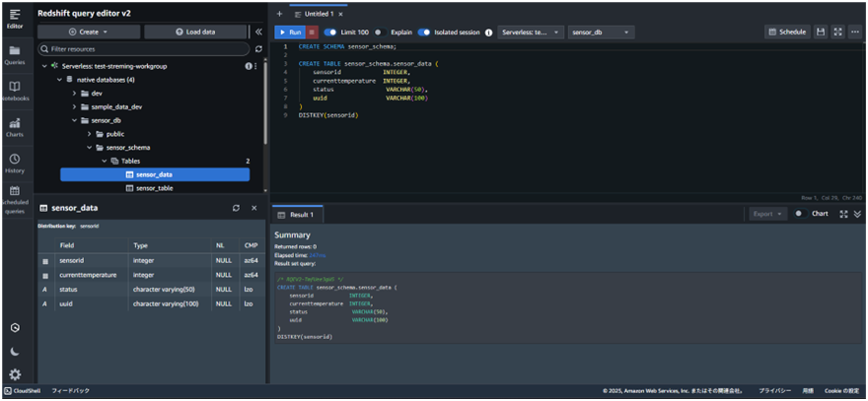Viewport: 868px width, 401px height.
Task: Toggle the Limit 100 switch
Action: pyautogui.click(x=330, y=32)
